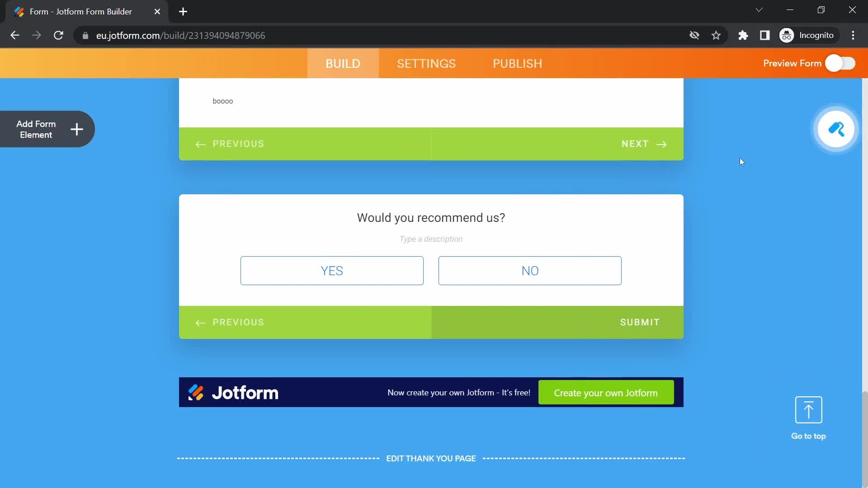
Task: Toggle camera/microphone icon in address bar
Action: pos(694,36)
